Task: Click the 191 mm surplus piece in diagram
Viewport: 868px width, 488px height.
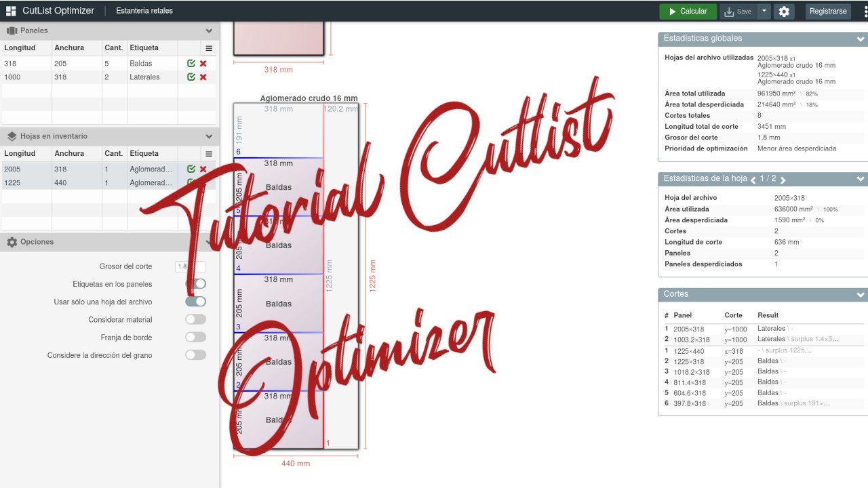Action: coord(278,130)
